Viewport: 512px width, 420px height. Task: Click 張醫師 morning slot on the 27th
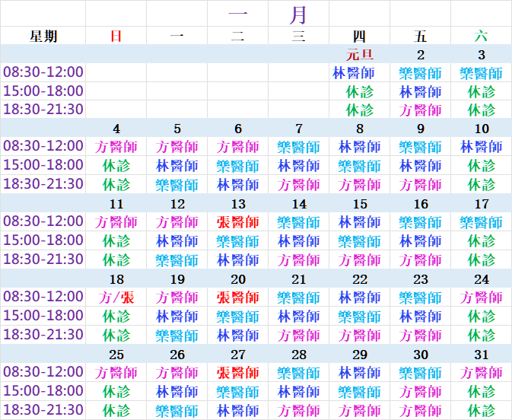238,373
